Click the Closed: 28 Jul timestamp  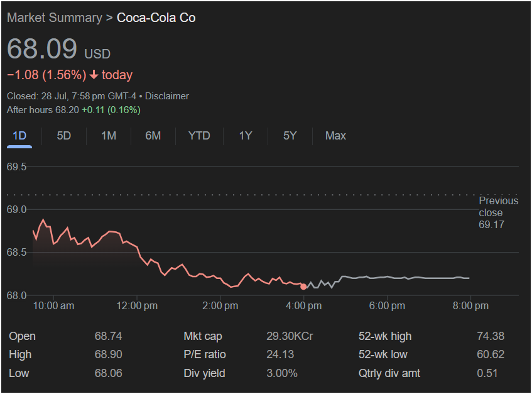coord(71,96)
